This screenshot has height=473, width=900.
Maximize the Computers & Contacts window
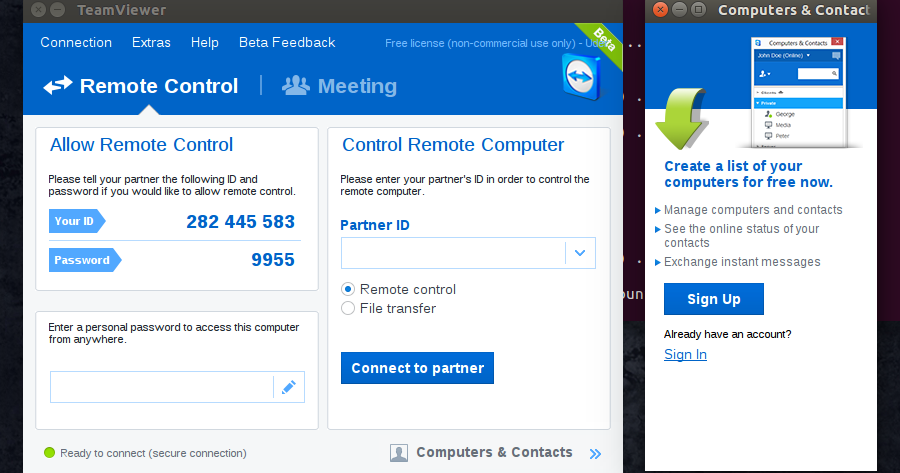click(698, 10)
